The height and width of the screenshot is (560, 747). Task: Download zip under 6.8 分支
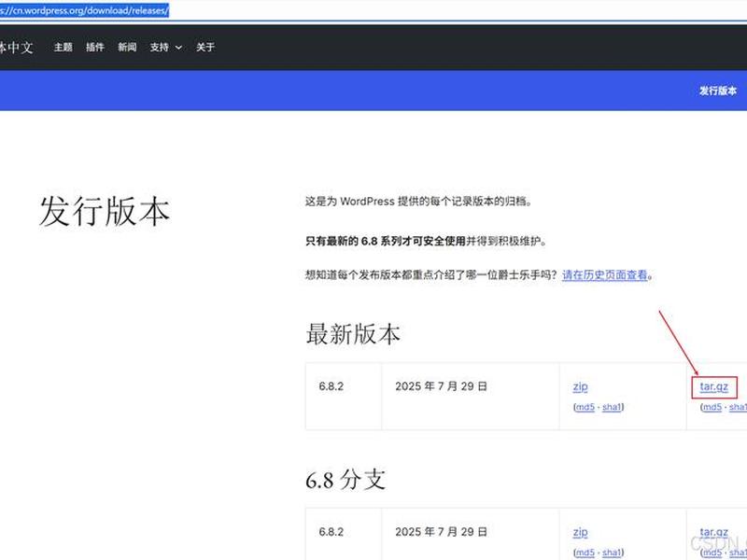[x=580, y=532]
